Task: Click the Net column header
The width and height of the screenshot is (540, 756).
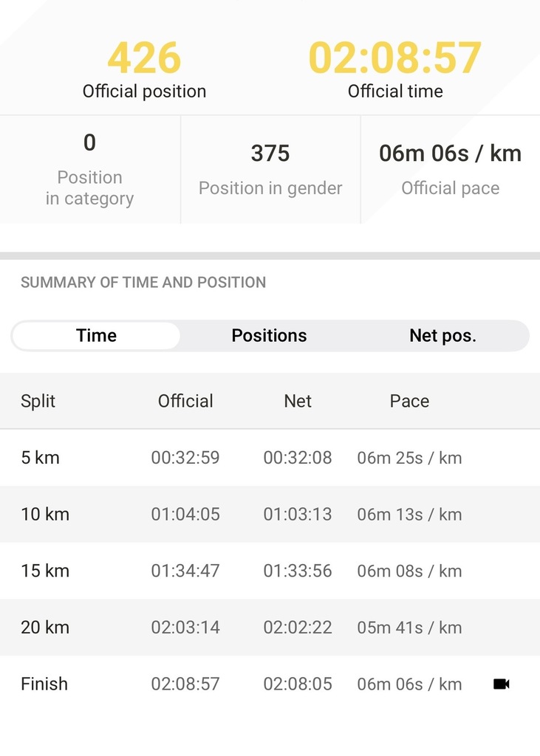Action: [x=298, y=401]
